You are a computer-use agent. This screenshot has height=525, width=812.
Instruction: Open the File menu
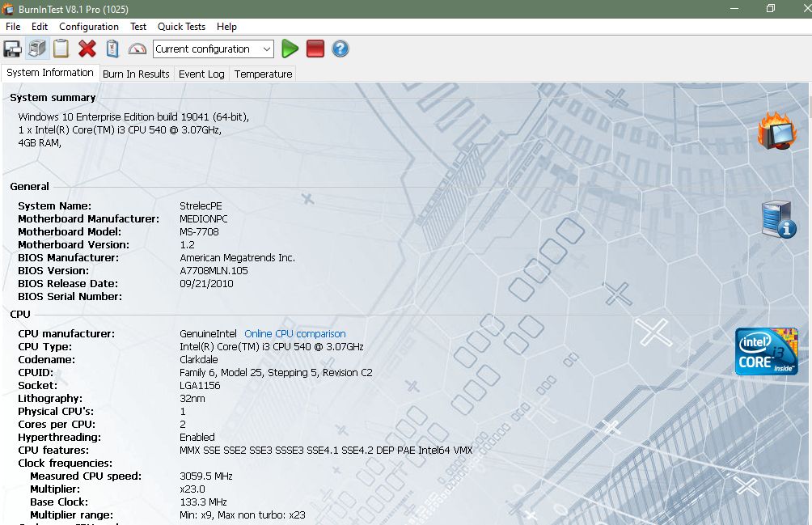click(x=13, y=27)
